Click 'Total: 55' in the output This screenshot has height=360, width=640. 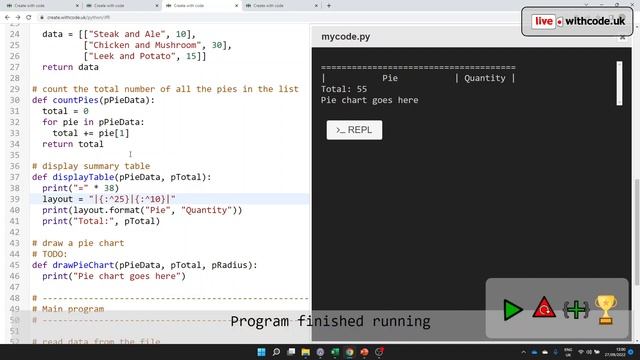(x=344, y=89)
